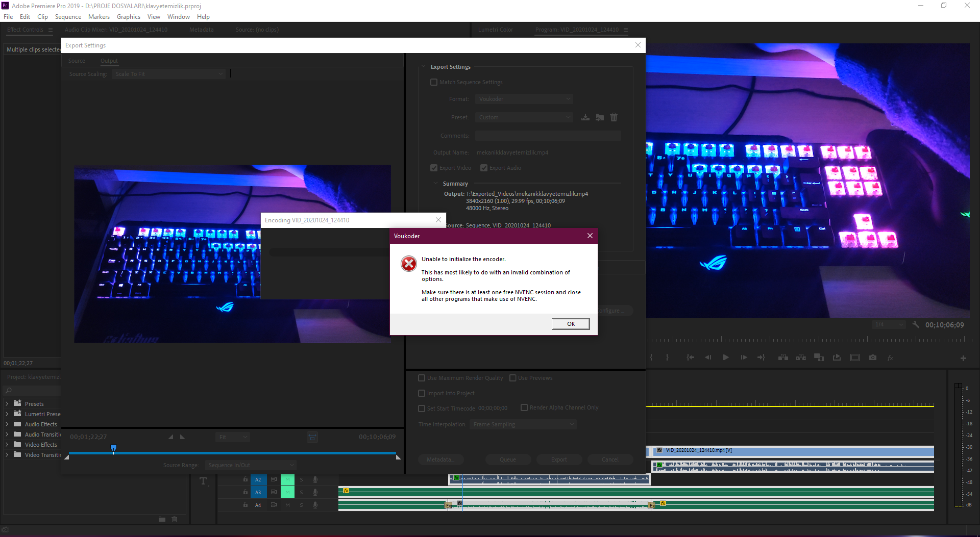This screenshot has height=537, width=980.
Task: Click the Delete Preset trash icon
Action: tap(614, 117)
